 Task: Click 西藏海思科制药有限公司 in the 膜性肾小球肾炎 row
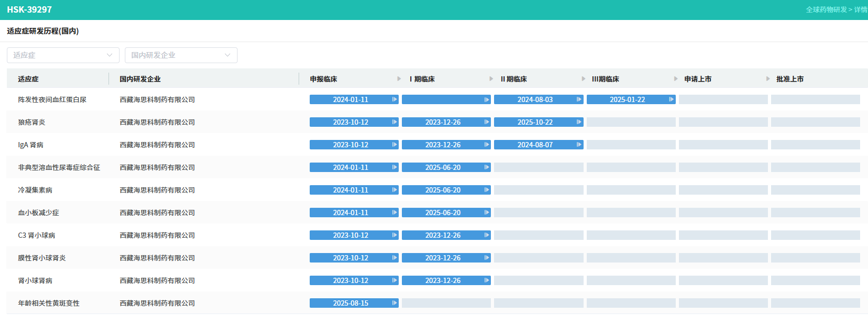point(157,258)
